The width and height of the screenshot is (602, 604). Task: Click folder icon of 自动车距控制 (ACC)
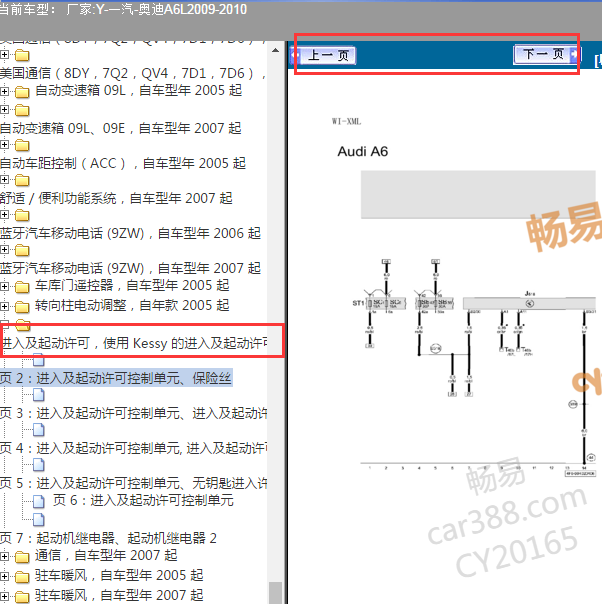(22, 146)
